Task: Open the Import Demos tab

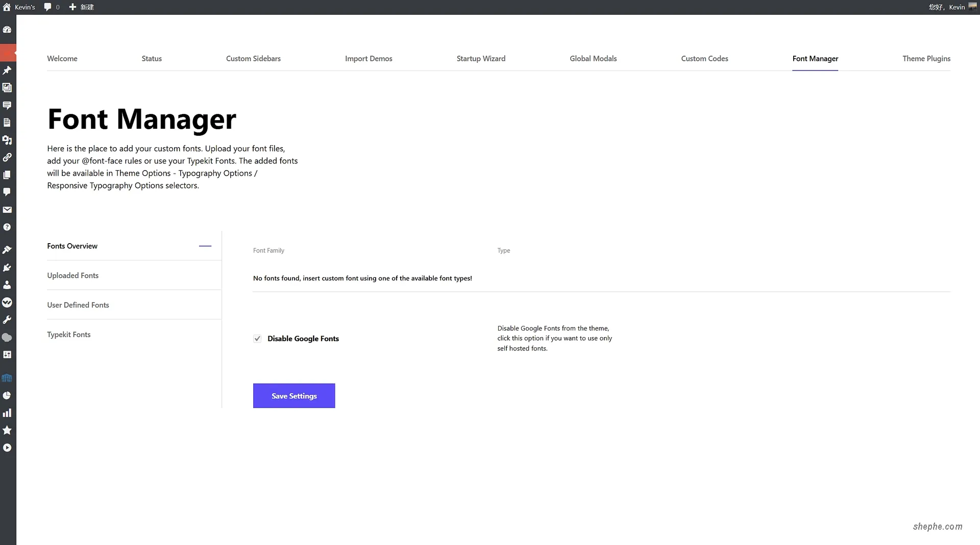Action: click(x=369, y=58)
